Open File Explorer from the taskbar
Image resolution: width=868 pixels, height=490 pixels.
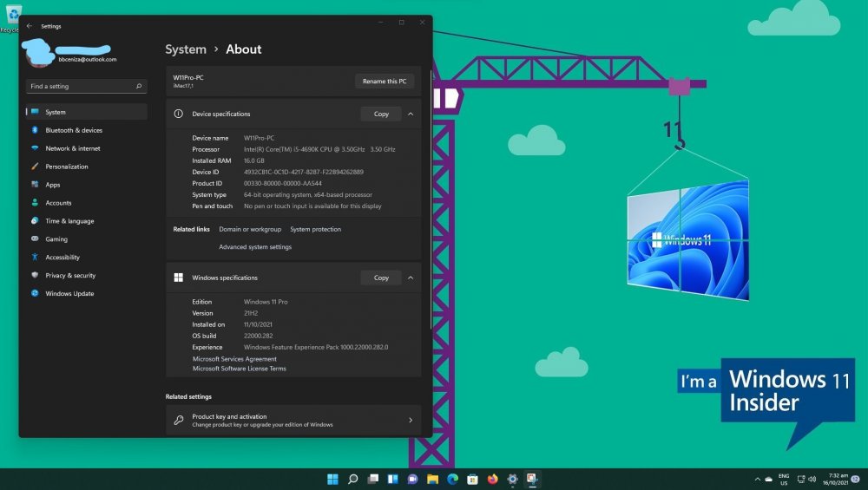coord(432,479)
